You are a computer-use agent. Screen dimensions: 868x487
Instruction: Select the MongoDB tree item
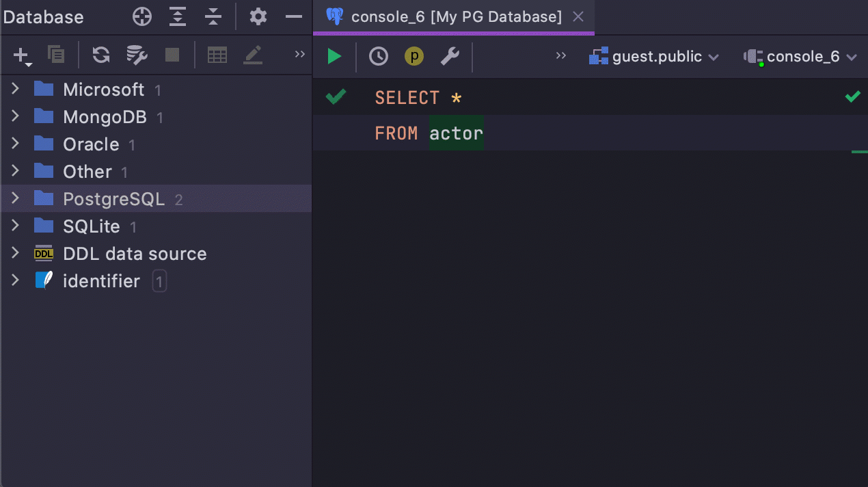(156, 116)
